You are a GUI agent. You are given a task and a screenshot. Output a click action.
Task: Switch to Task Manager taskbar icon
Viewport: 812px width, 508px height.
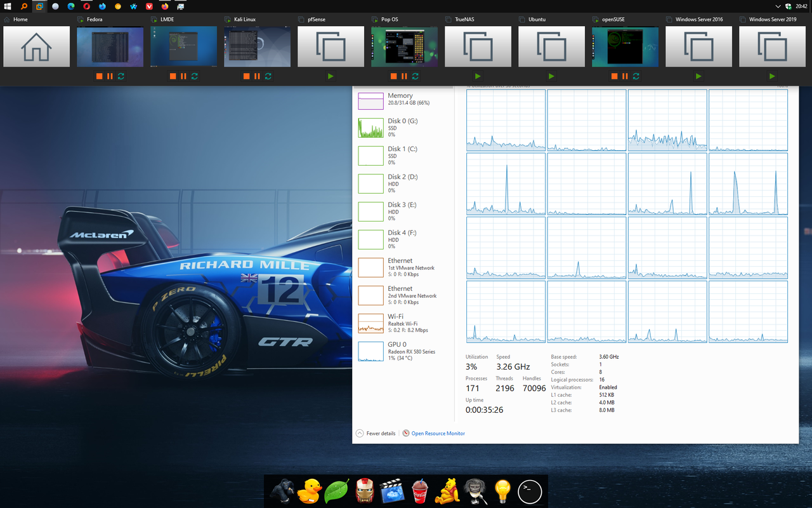(x=181, y=6)
